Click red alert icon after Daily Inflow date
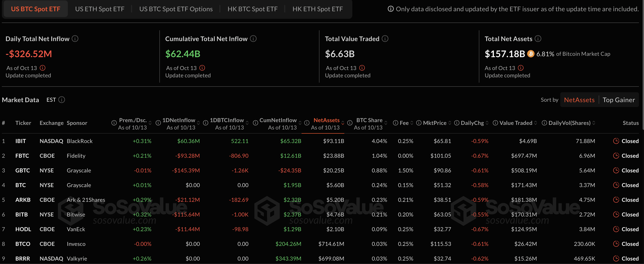644x264 pixels. 43,68
